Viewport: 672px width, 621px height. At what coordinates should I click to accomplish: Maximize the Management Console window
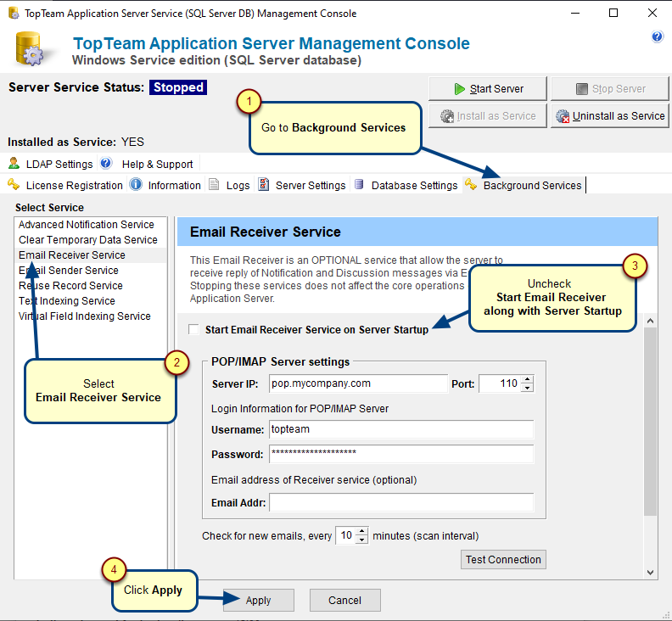613,14
